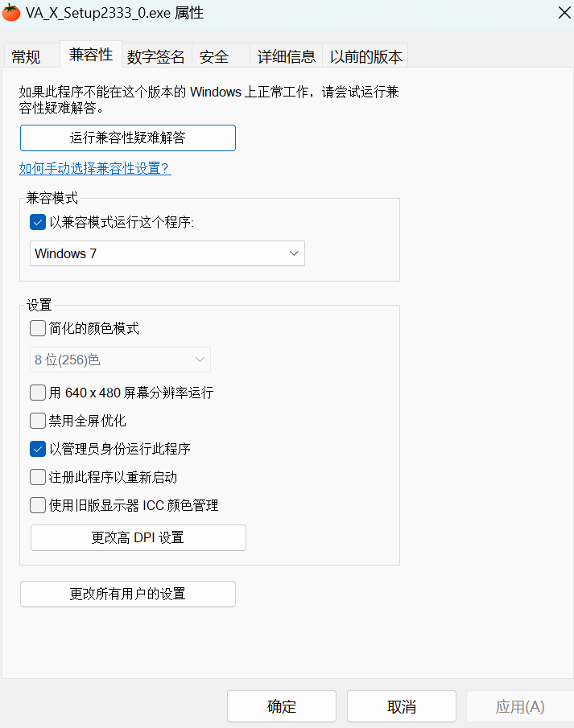Disable running this program in compatibility mode
Screen dimensions: 574x728
[x=37, y=222]
